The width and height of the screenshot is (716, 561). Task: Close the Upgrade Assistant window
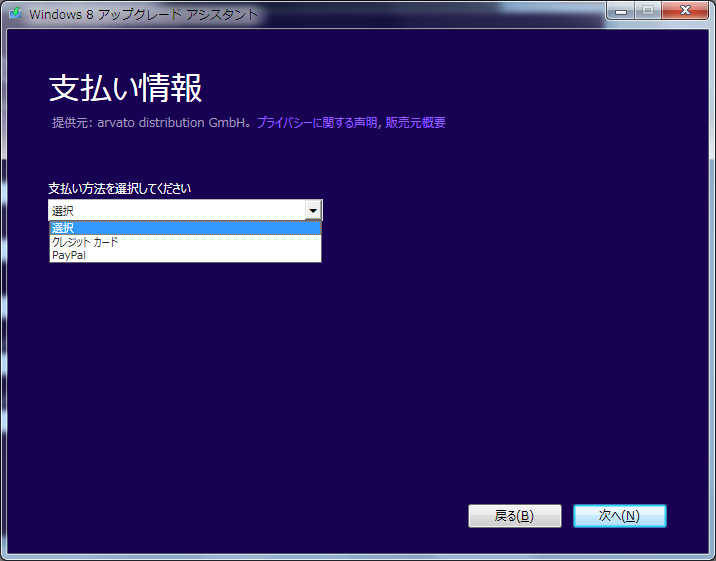[x=685, y=10]
